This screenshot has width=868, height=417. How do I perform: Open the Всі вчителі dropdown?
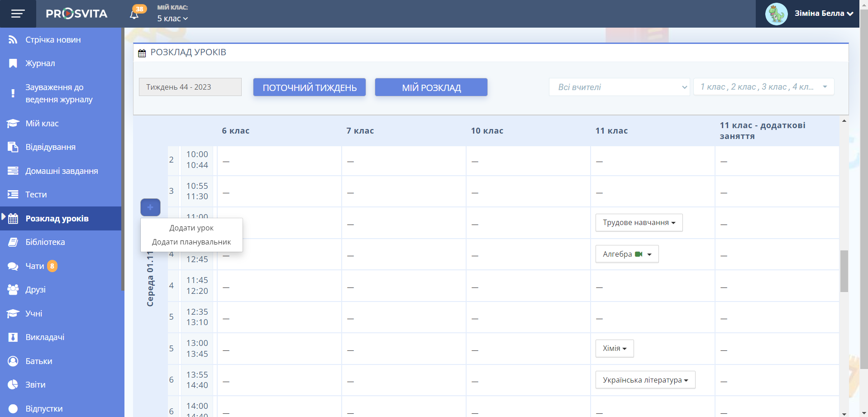coord(619,87)
